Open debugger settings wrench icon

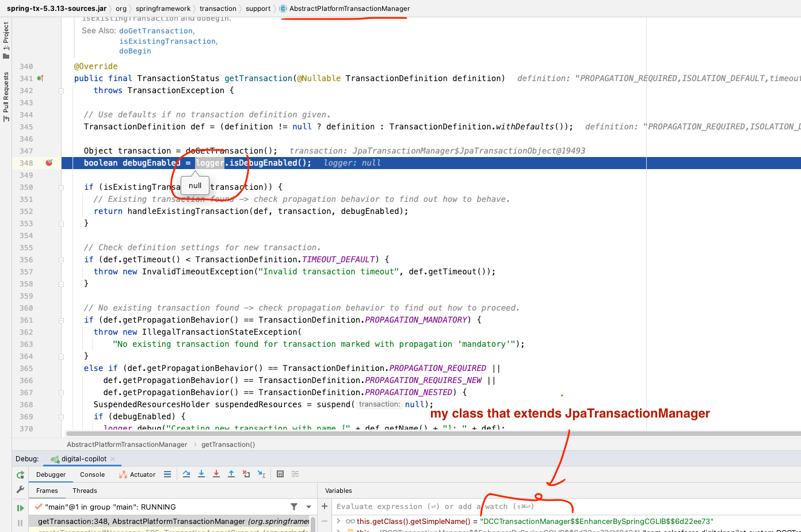click(x=20, y=489)
